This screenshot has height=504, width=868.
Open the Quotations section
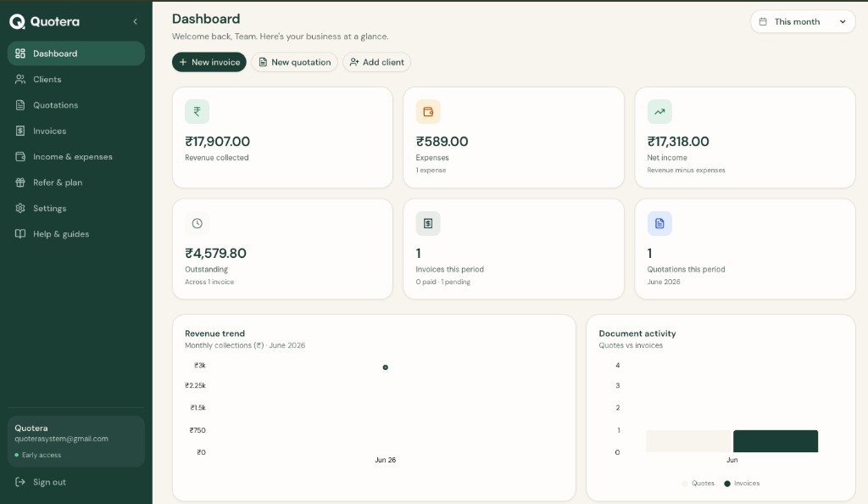[75, 105]
